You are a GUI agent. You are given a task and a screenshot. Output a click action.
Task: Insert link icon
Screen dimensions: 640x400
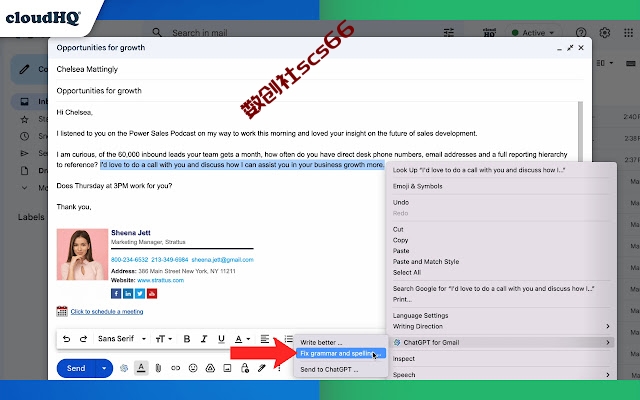tap(176, 368)
